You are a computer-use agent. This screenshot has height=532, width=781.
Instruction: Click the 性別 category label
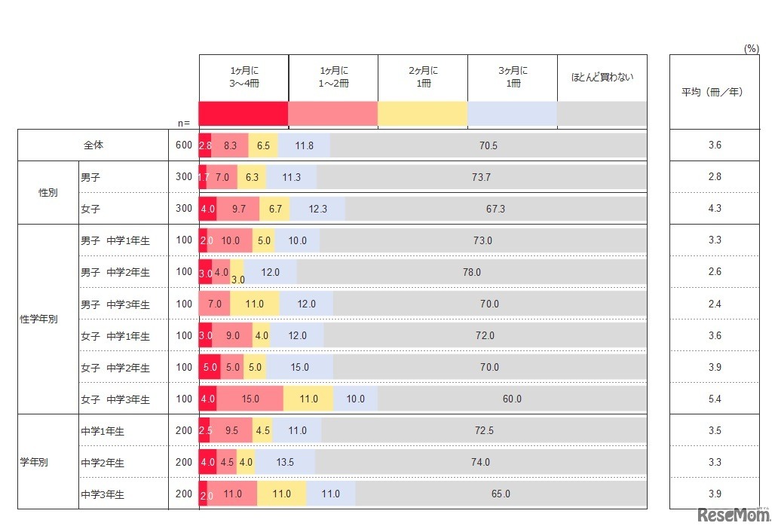point(48,192)
